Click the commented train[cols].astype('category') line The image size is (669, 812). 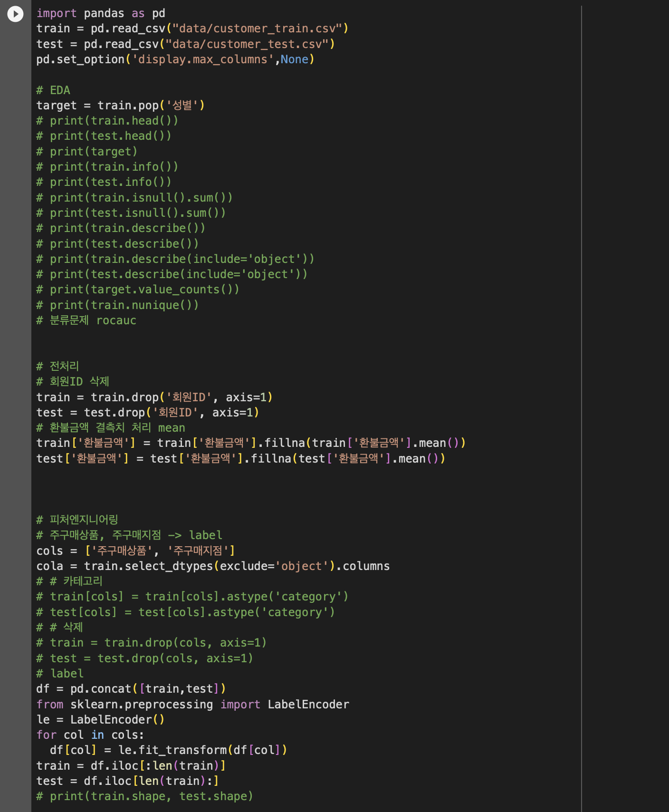(x=192, y=597)
